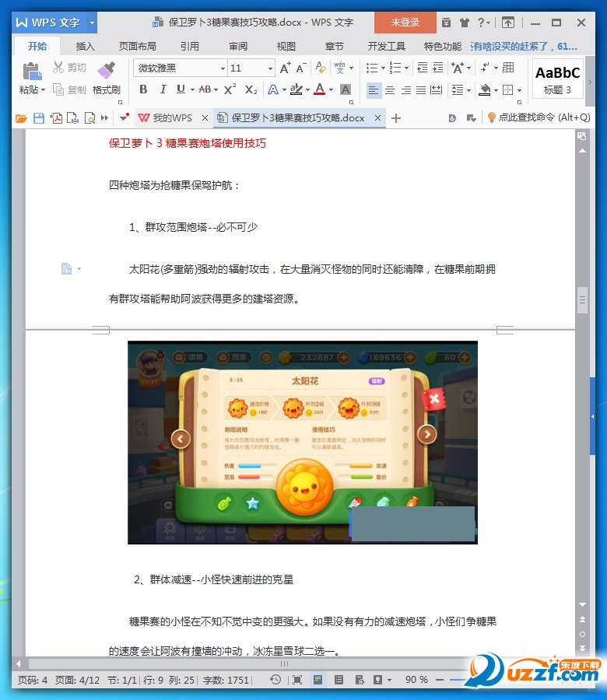Viewport: 607px width, 700px height.
Task: Apply subscript X₂ formatting
Action: point(251,89)
